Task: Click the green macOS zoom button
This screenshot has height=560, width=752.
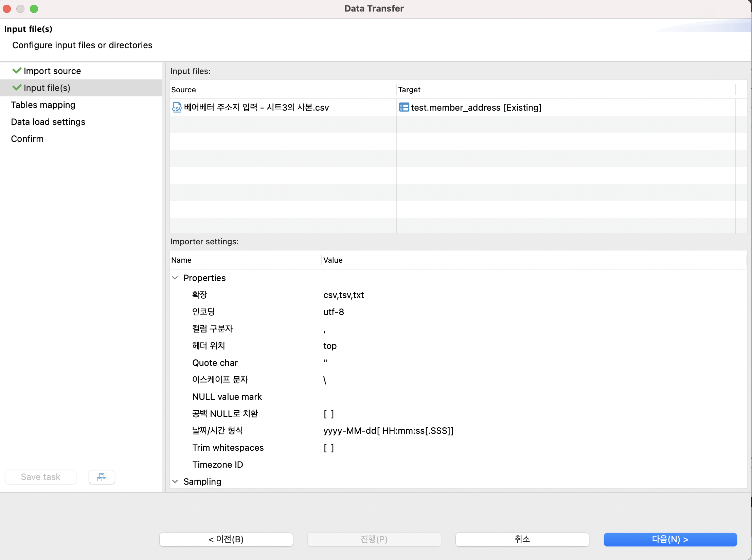Action: click(x=34, y=9)
